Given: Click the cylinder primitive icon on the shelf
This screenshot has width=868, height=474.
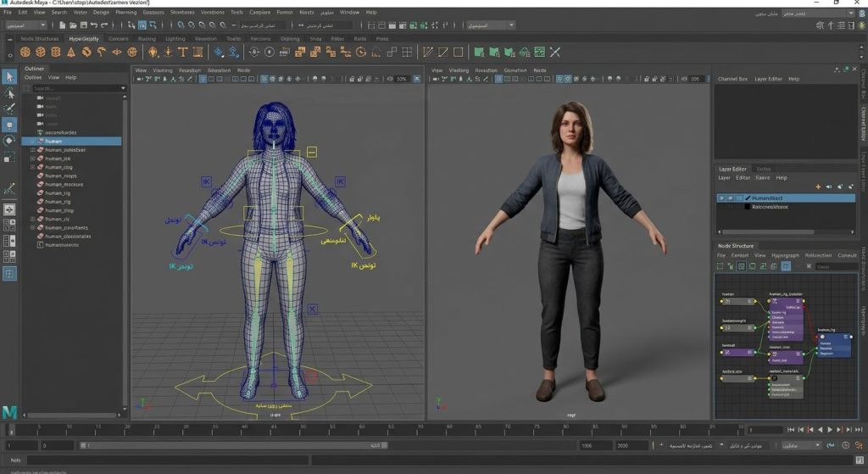Looking at the screenshot, I should 56,52.
